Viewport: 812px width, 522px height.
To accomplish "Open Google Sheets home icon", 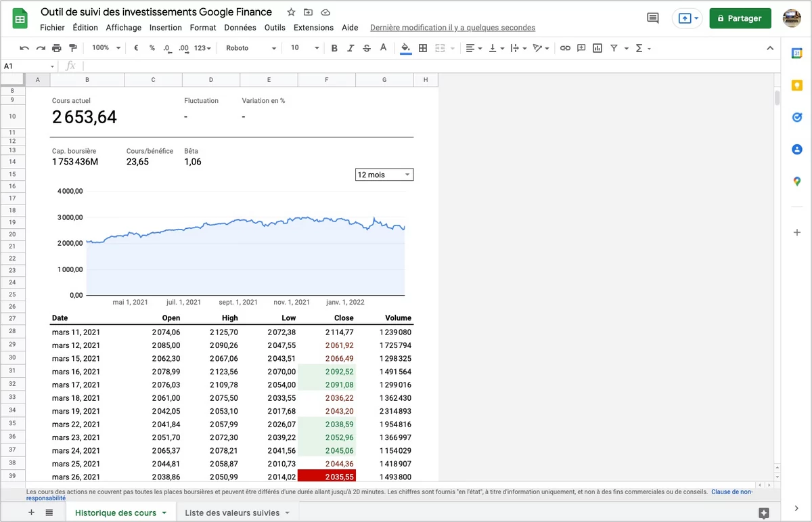I will (20, 19).
